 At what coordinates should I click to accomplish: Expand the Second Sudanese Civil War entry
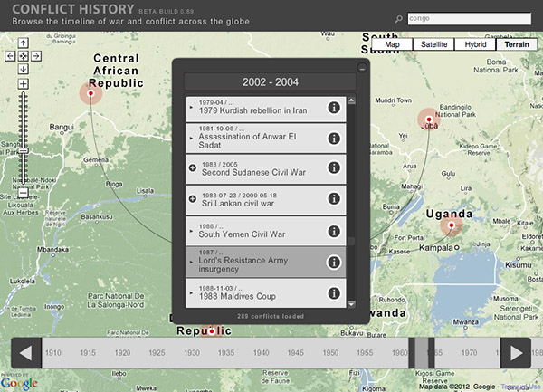pyautogui.click(x=192, y=168)
